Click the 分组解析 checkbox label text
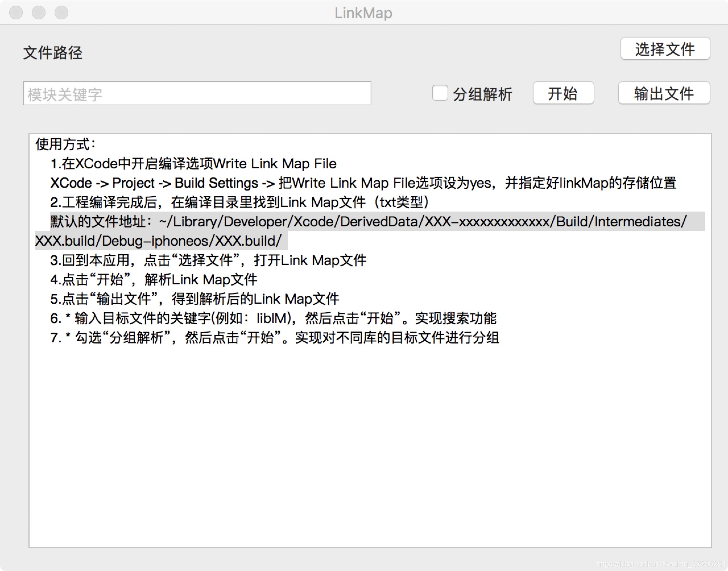 (x=482, y=94)
